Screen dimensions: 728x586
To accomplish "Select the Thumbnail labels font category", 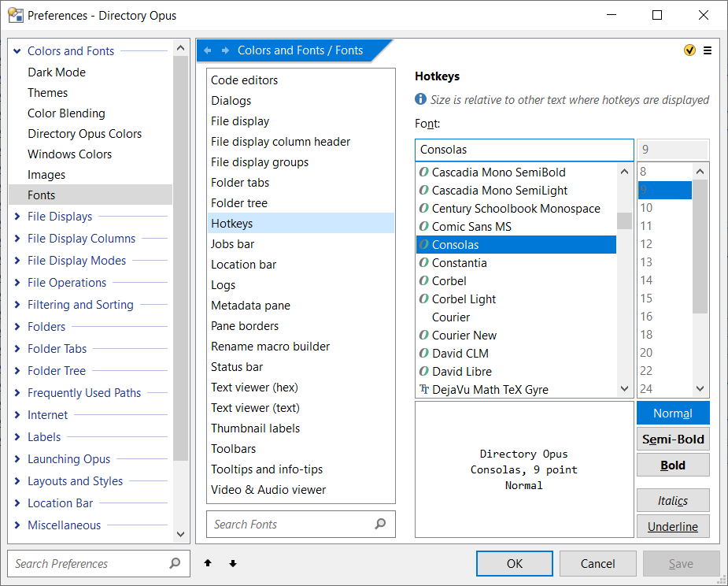I will tap(301, 428).
